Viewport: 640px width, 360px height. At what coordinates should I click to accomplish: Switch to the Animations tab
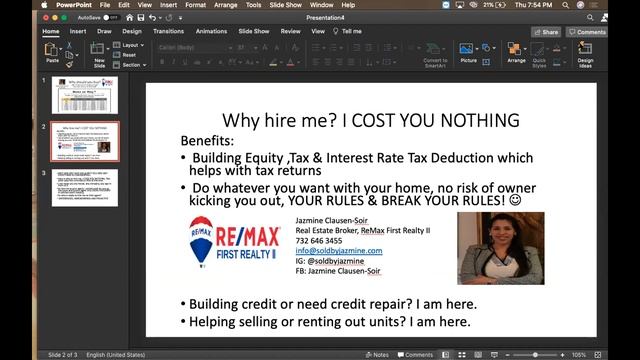(x=211, y=31)
